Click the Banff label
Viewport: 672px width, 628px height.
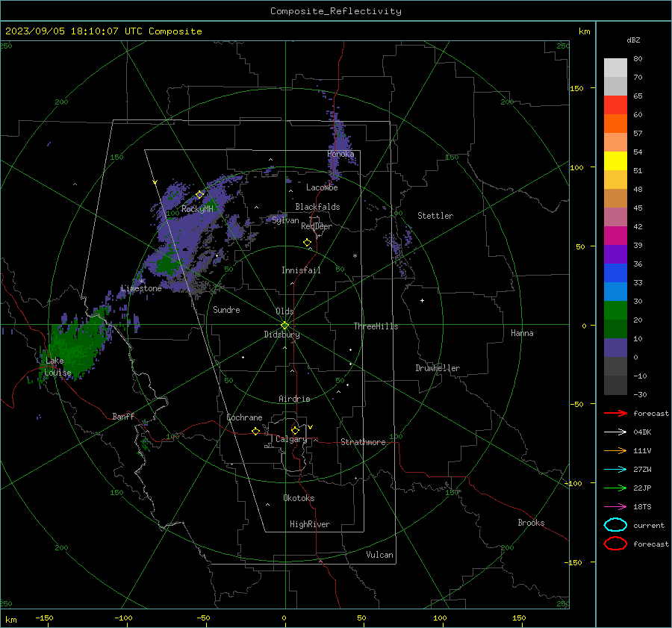[x=123, y=417]
